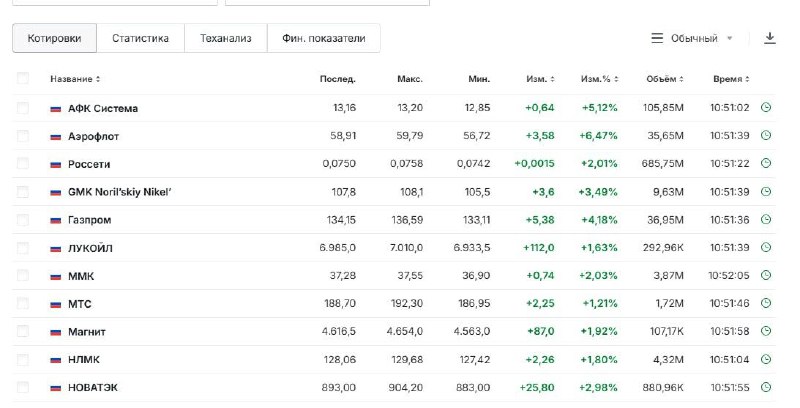Viewport: 800px width, 408px height.
Task: Check the box for МТС
Action: 23,303
